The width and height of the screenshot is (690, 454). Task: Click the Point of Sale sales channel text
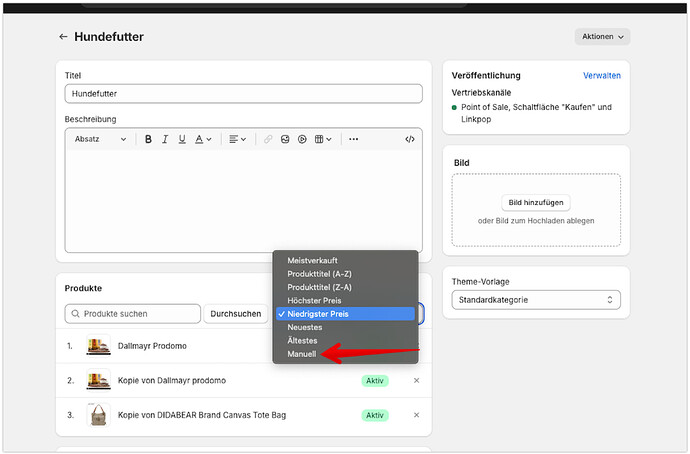(x=536, y=113)
